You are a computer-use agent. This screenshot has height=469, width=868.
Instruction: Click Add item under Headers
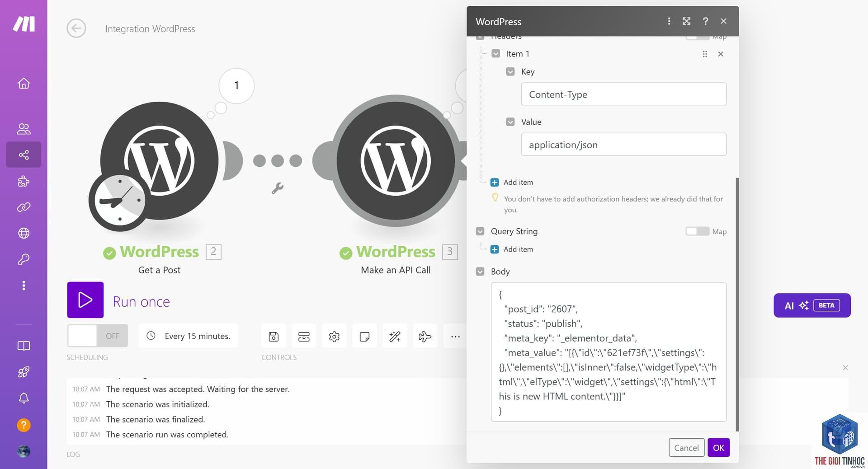512,182
